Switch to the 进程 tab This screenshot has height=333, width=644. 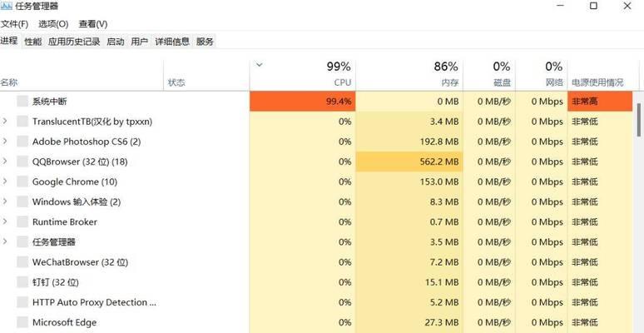(x=9, y=41)
